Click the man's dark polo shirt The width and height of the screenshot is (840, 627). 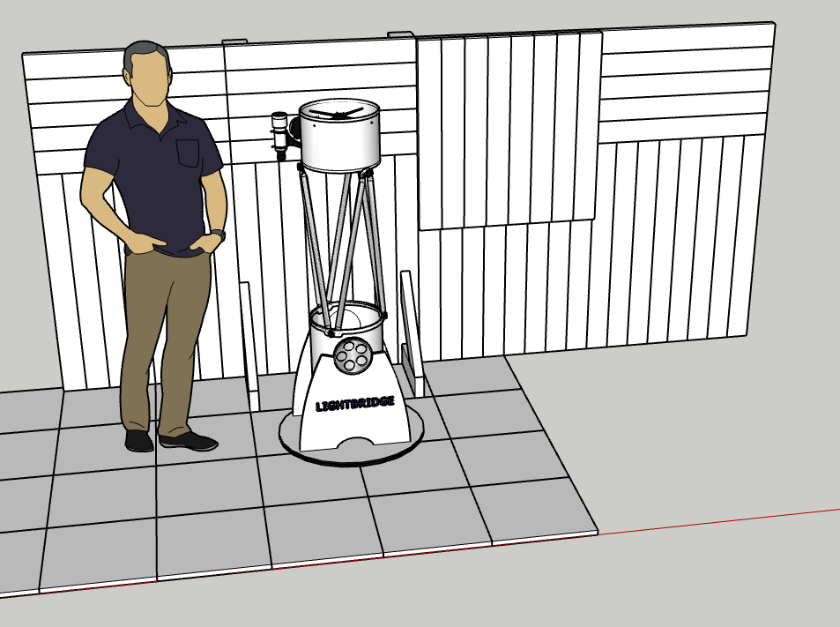coord(154,180)
